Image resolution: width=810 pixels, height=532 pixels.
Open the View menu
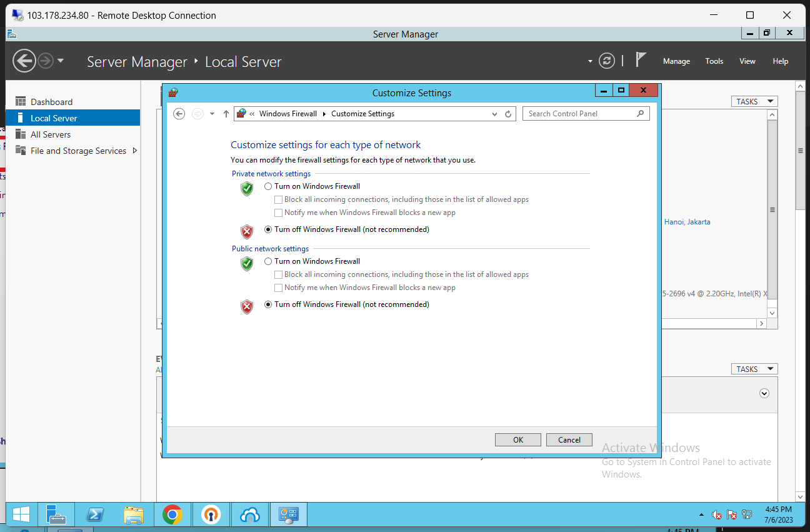pyautogui.click(x=747, y=61)
